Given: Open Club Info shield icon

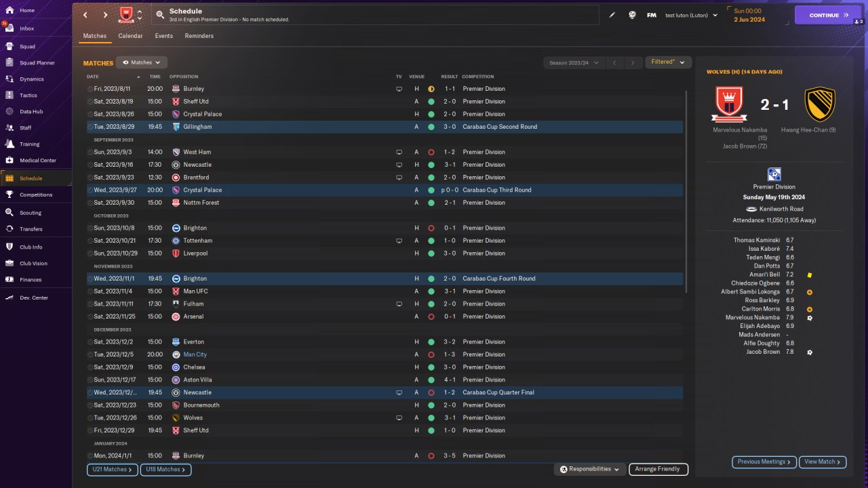Looking at the screenshot, I should pos(9,247).
